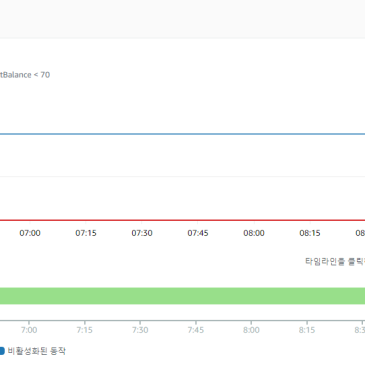
Task: Click the 8:15 tick on lower timeline
Action: tap(307, 330)
